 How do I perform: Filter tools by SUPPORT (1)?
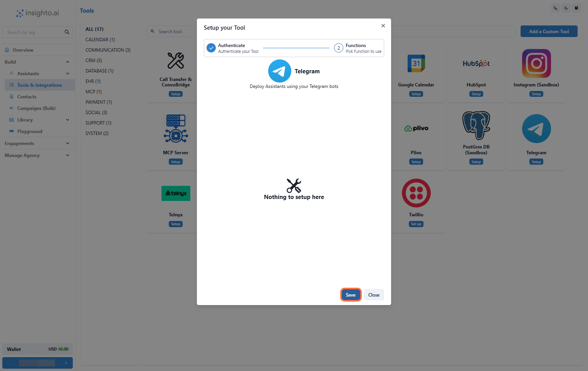pos(98,123)
